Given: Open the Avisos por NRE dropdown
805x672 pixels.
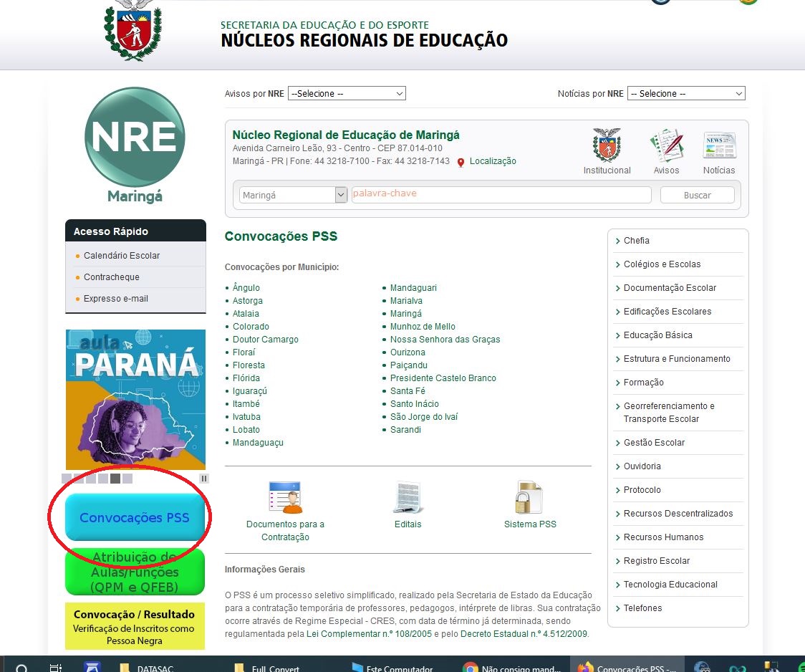Looking at the screenshot, I should pyautogui.click(x=347, y=94).
